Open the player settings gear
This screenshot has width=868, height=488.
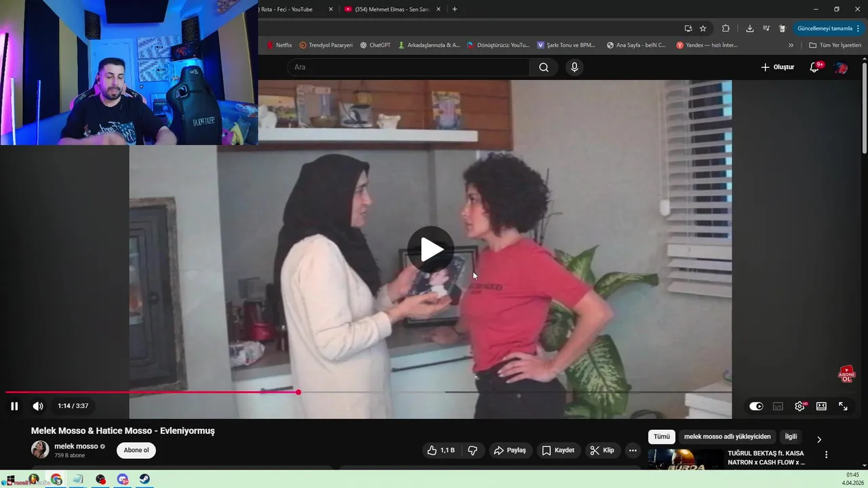[x=800, y=406]
